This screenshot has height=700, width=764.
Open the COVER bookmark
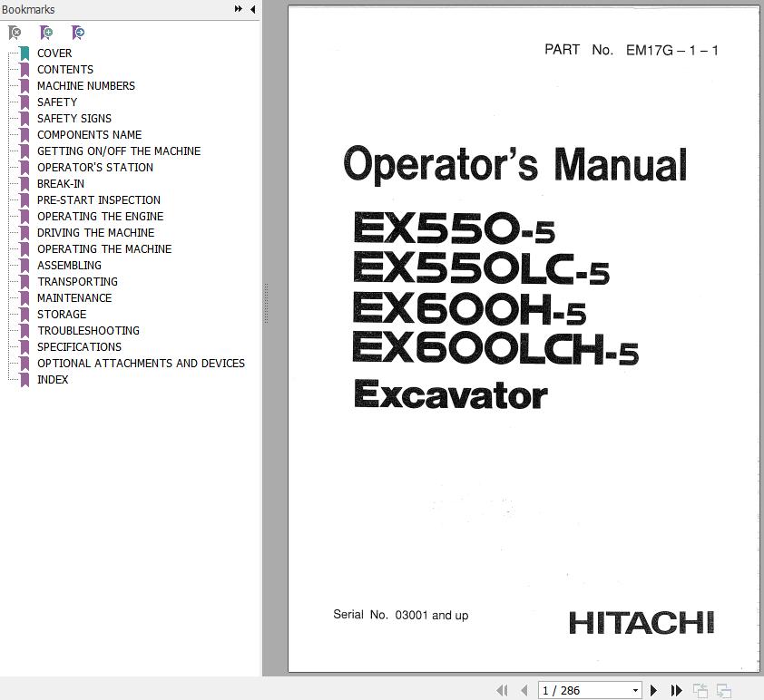pyautogui.click(x=54, y=53)
